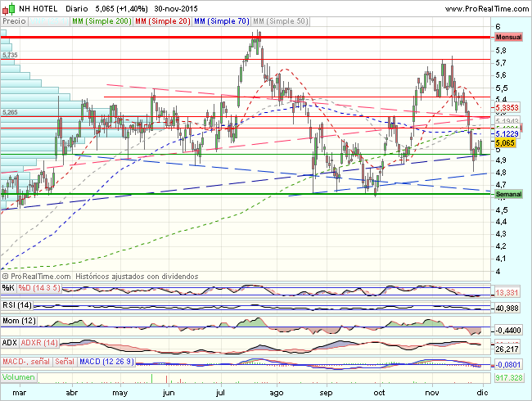Open the RSI (14) indicator label
Image resolution: width=532 pixels, height=401 pixels.
coord(18,304)
